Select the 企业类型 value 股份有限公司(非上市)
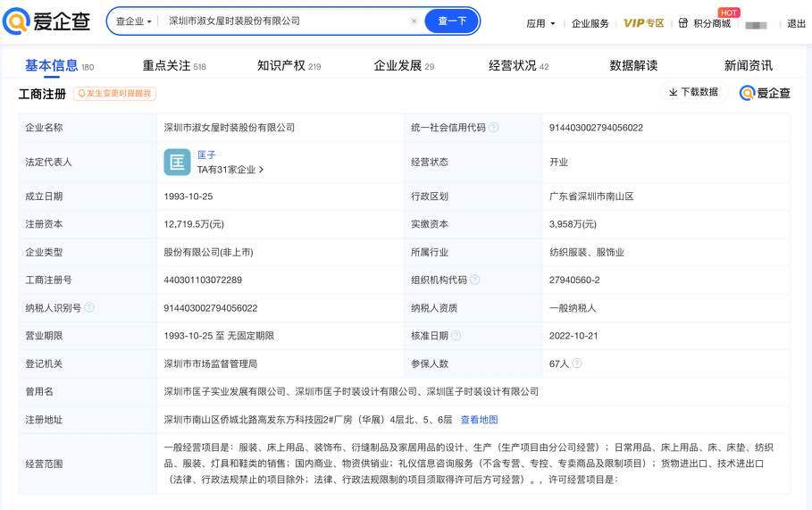This screenshot has height=510, width=812. click(x=208, y=252)
